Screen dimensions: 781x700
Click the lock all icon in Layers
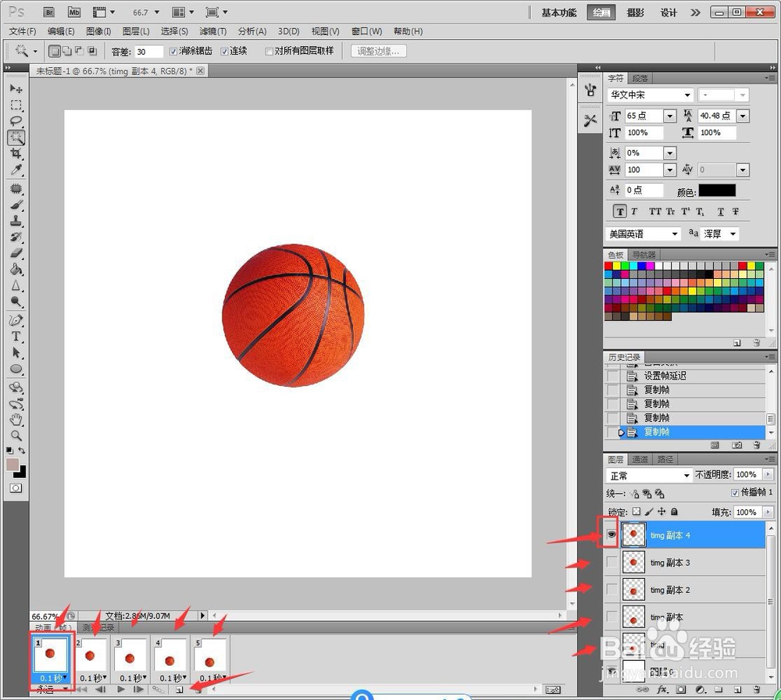675,512
